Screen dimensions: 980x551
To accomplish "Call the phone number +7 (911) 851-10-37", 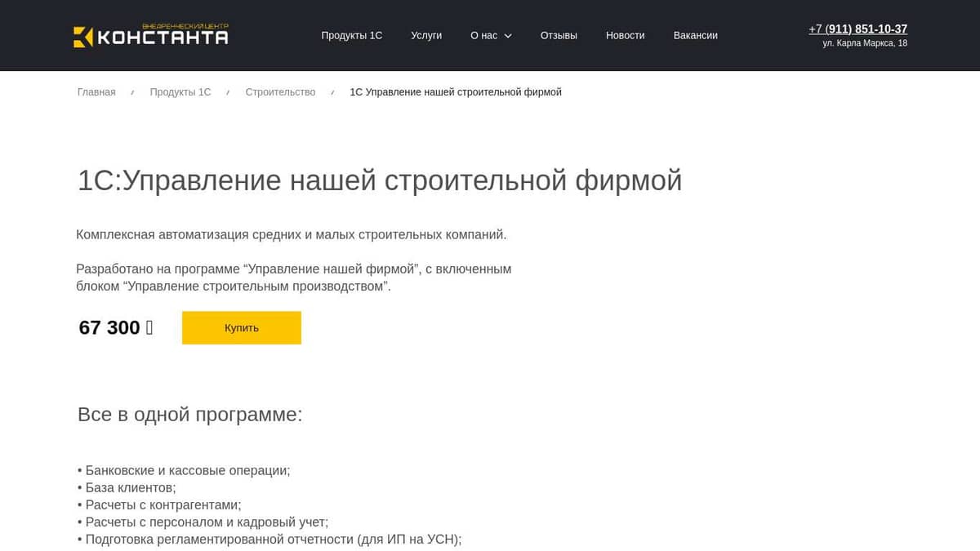I will [857, 29].
